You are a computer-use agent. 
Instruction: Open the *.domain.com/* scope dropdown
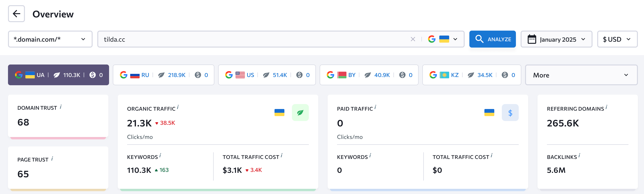click(x=50, y=39)
